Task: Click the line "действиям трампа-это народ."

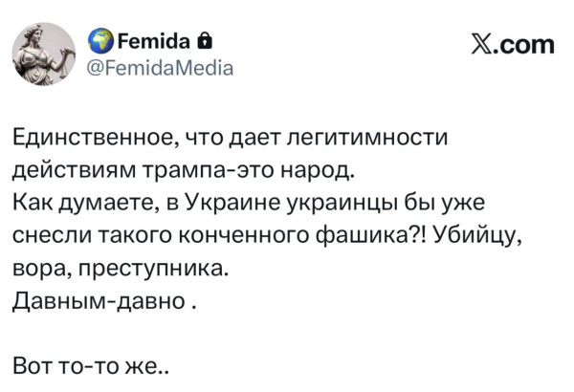Action: (184, 172)
